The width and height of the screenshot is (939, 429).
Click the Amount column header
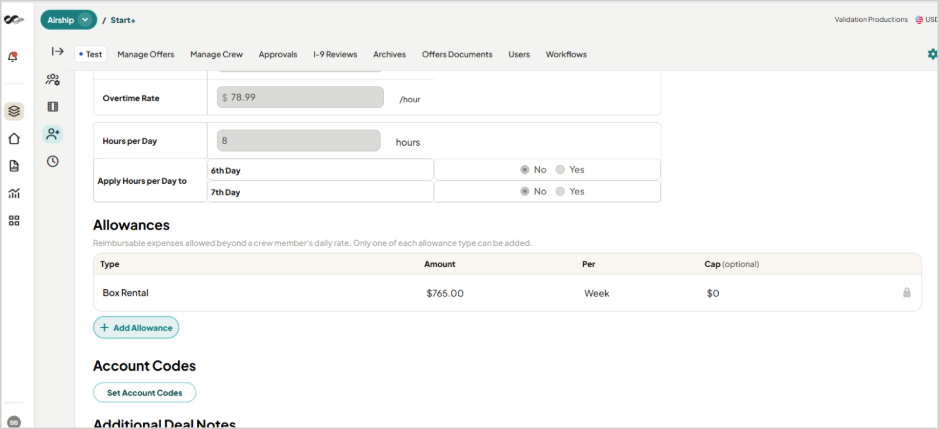[x=440, y=264]
